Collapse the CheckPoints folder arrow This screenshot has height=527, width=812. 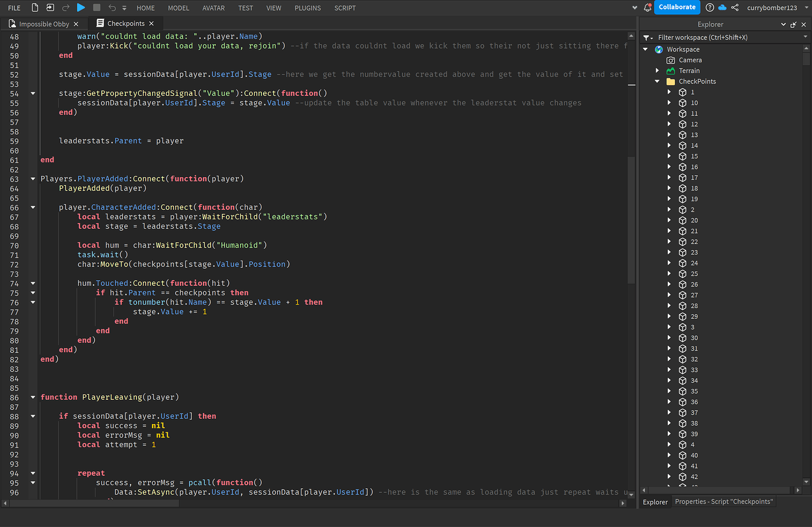coord(657,82)
